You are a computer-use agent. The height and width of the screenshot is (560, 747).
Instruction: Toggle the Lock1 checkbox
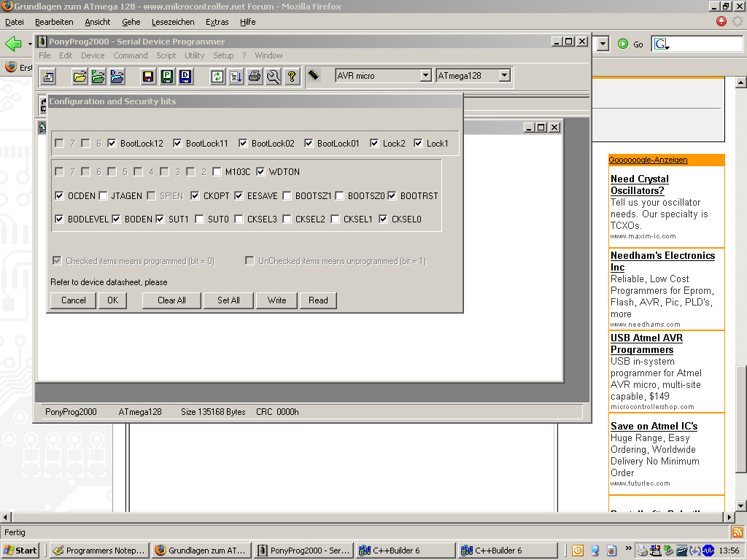418,144
